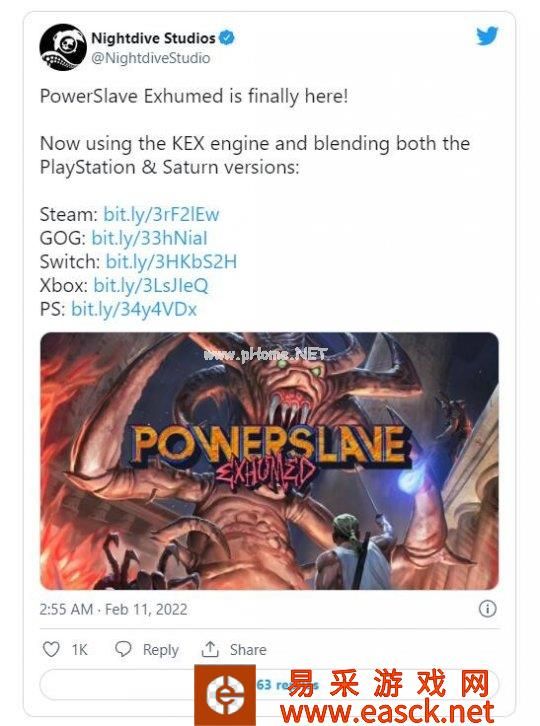Open the PowerSlave Exhumed artwork image
This screenshot has width=540, height=726.
point(270,461)
